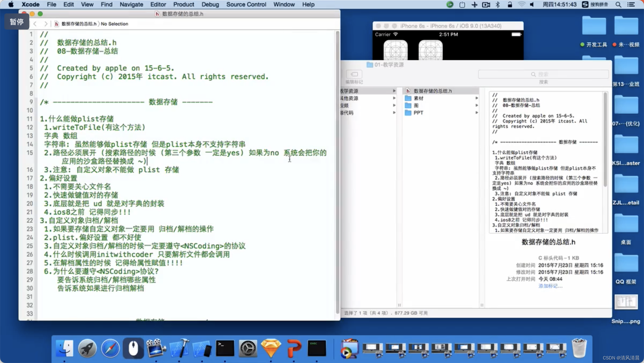Click Xcode editor vertical scrollbar
The image size is (644, 363).
337,172
